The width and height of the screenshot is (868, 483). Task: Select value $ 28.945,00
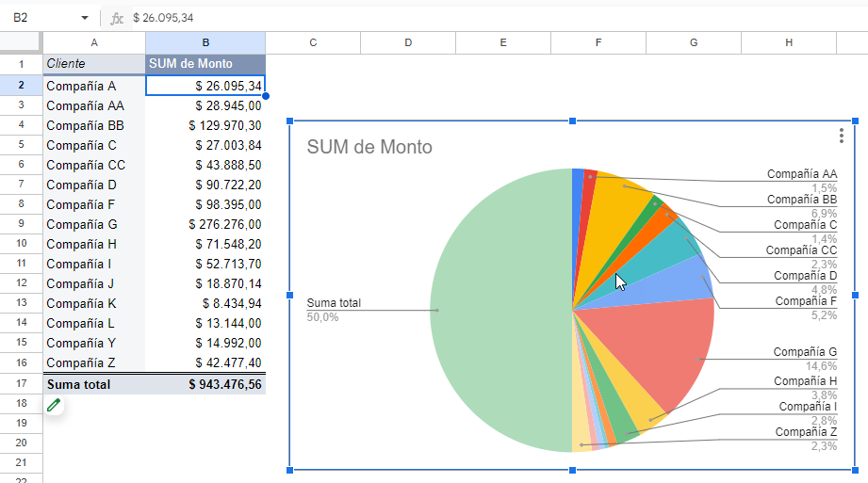point(205,105)
